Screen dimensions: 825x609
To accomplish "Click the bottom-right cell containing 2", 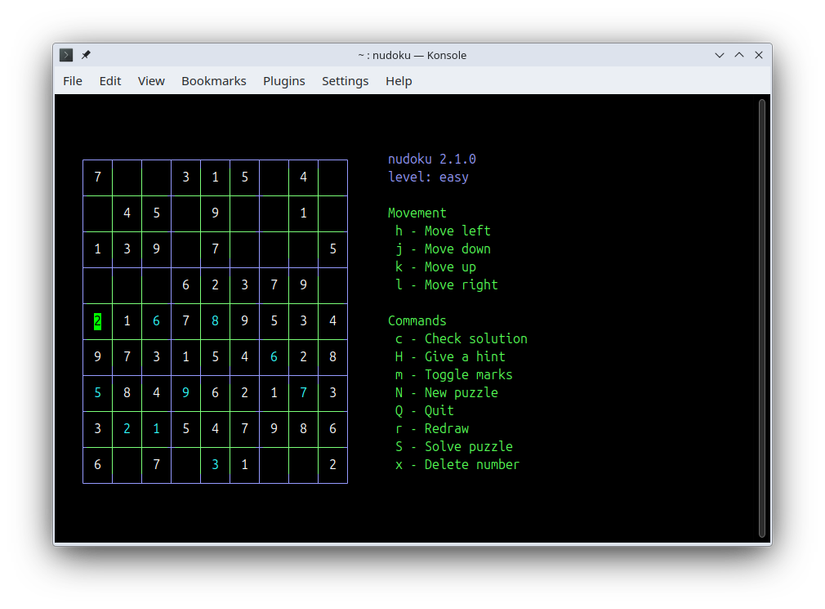I will tap(332, 464).
